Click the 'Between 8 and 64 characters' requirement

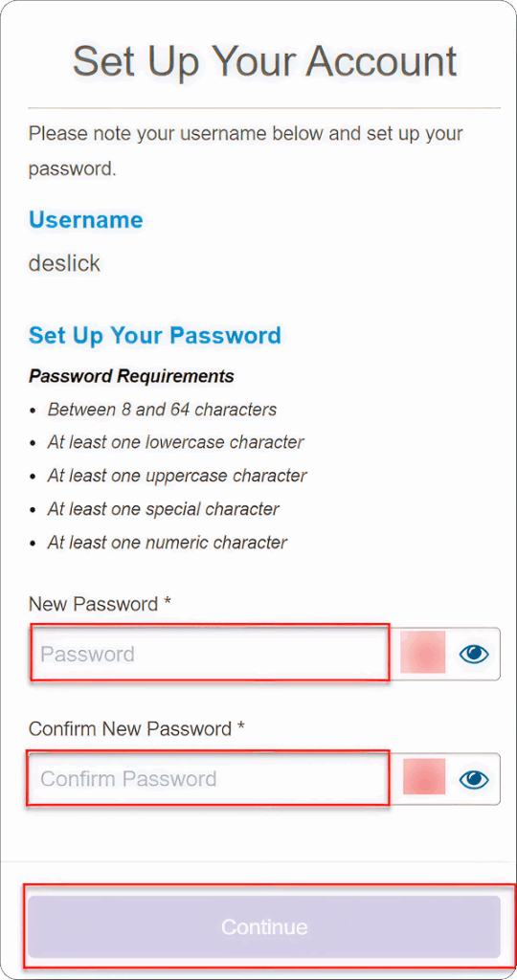click(162, 410)
